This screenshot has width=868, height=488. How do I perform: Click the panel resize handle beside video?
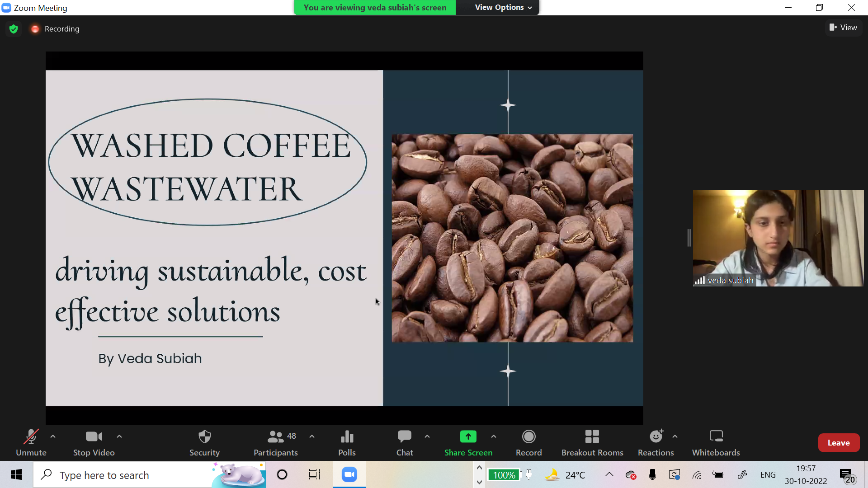(x=689, y=238)
